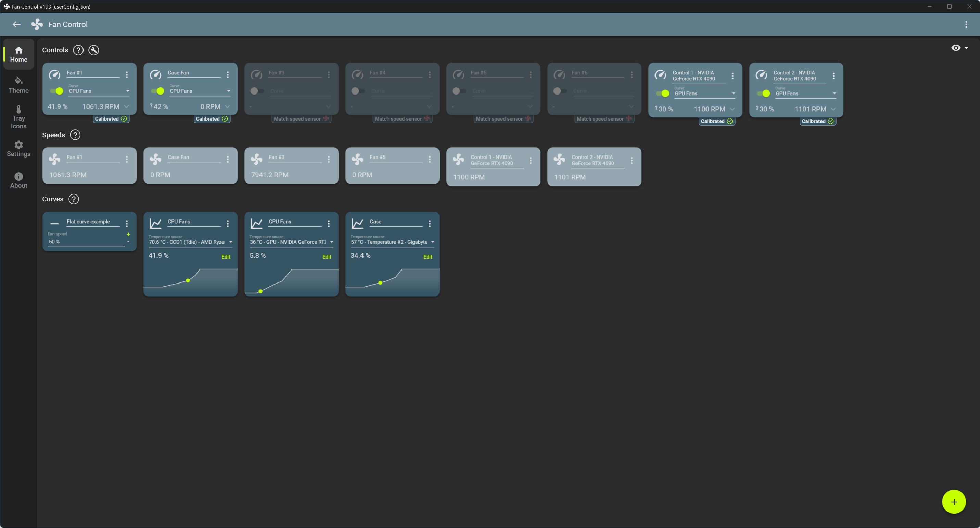Open help tooltip for Controls section
The width and height of the screenshot is (980, 528).
coord(77,50)
